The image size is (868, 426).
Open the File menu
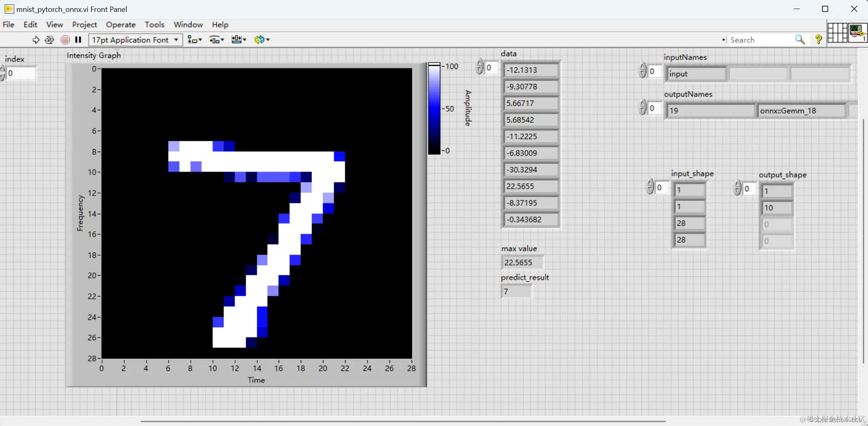point(9,25)
